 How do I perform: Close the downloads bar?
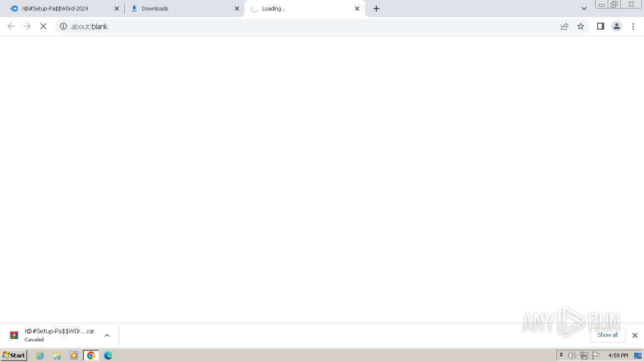pyautogui.click(x=635, y=335)
